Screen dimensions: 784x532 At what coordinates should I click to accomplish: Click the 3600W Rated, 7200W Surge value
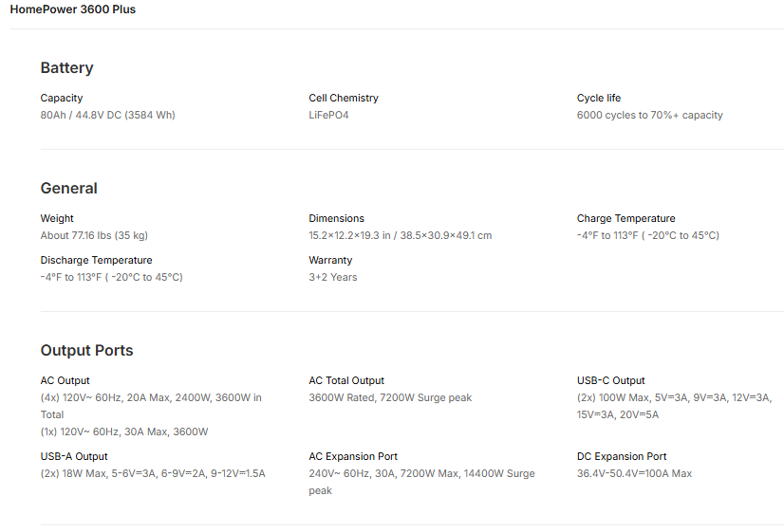click(x=390, y=397)
